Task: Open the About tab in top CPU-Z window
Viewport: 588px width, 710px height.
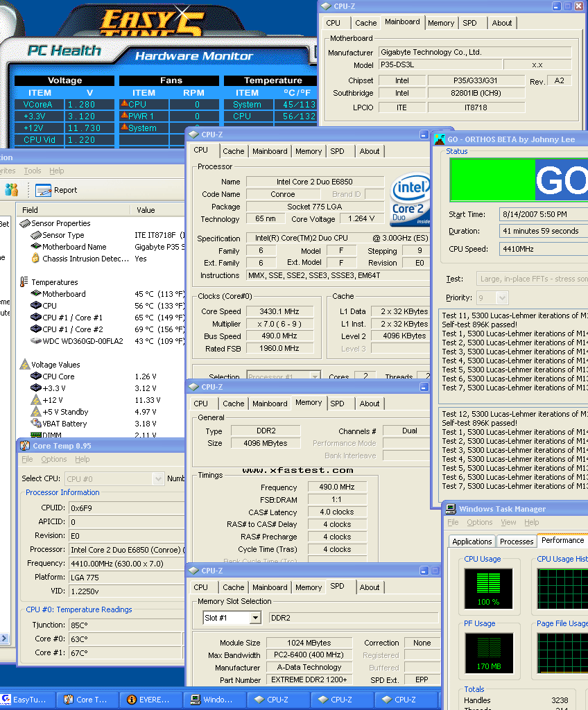Action: point(502,23)
